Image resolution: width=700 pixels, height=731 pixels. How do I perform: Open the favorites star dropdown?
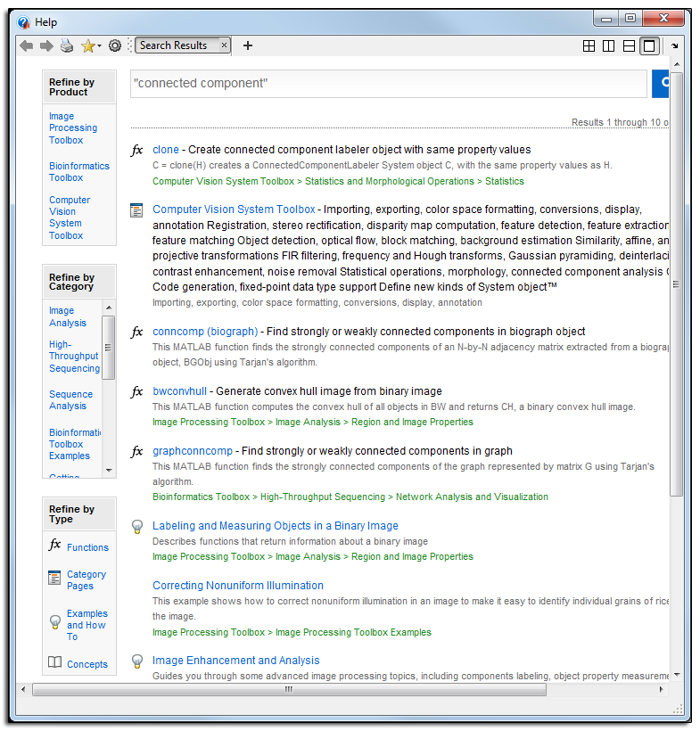click(x=90, y=45)
